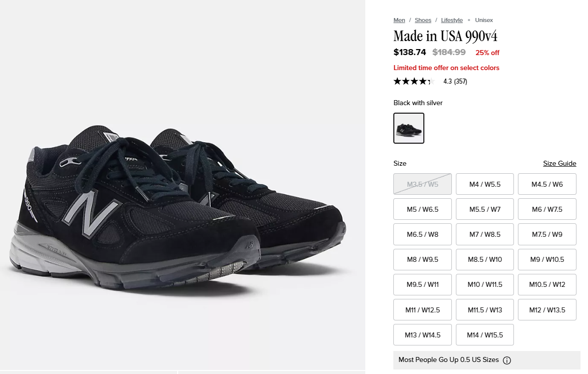The width and height of the screenshot is (588, 374).
Task: Select size M7 / W8.5
Action: point(485,234)
